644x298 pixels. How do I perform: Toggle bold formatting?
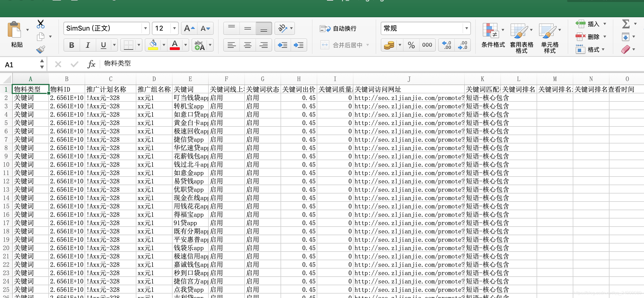71,45
